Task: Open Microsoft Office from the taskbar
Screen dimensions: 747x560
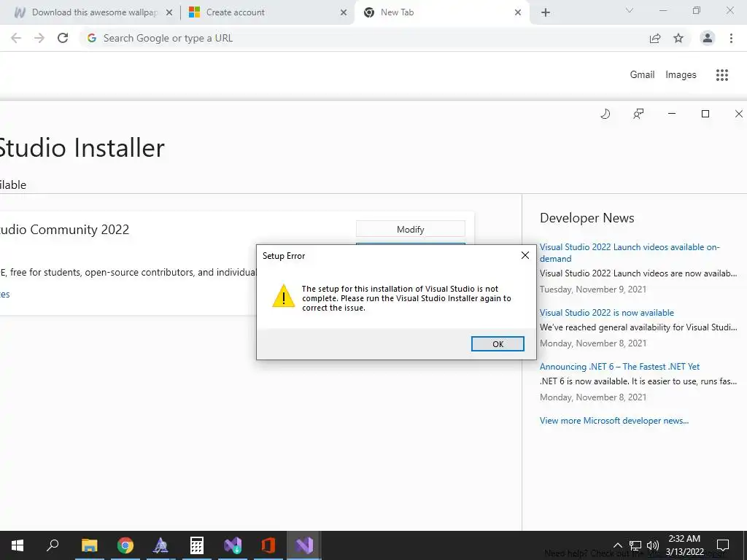Action: pyautogui.click(x=268, y=545)
